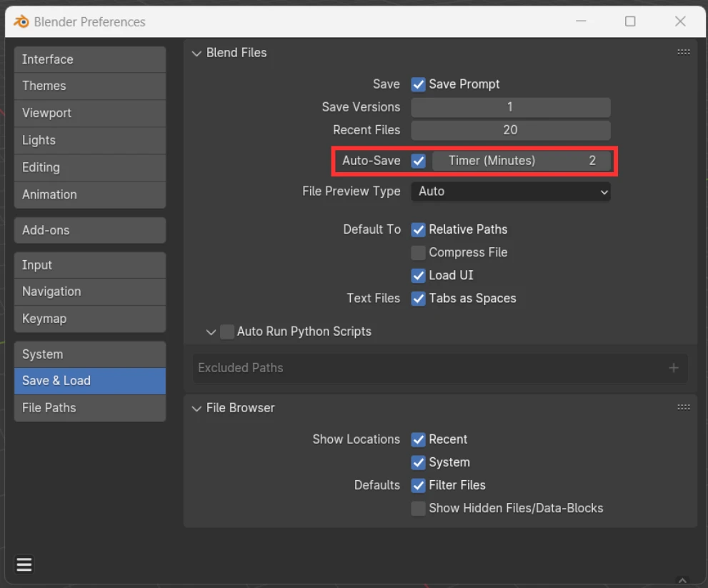Enable the Compress File checkbox

[418, 253]
